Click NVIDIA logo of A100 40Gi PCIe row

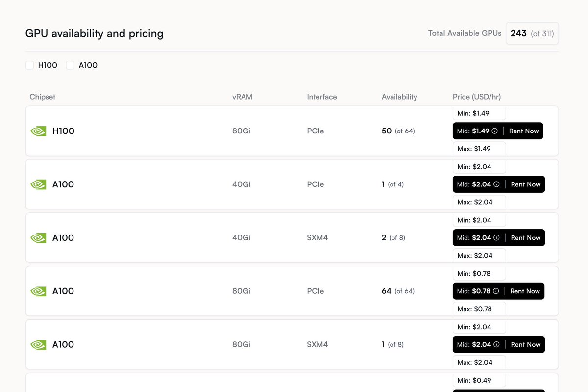pyautogui.click(x=38, y=184)
